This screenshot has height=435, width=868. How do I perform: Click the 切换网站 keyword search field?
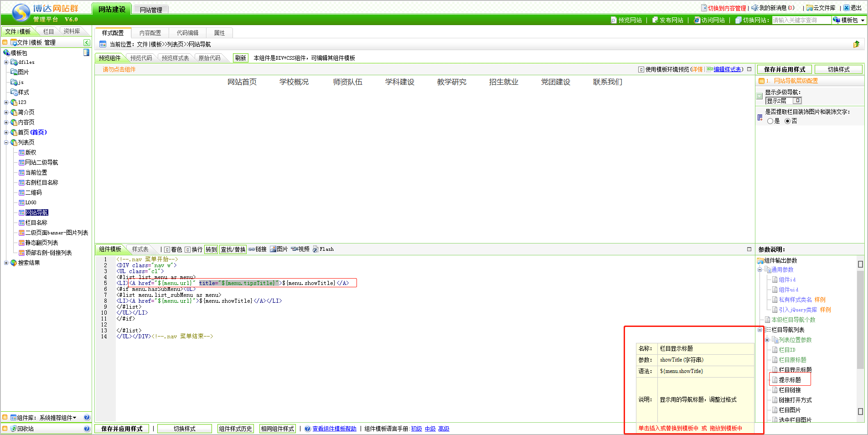[x=801, y=20]
